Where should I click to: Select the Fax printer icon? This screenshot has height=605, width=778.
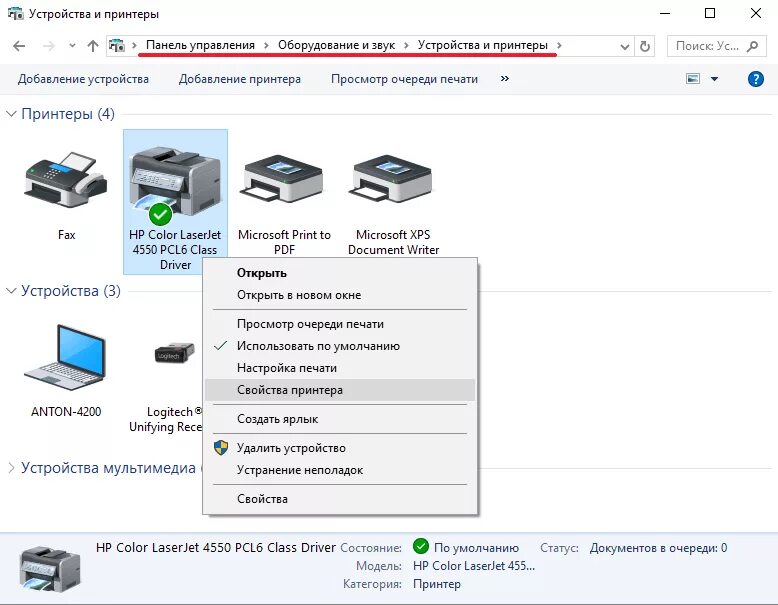(66, 181)
